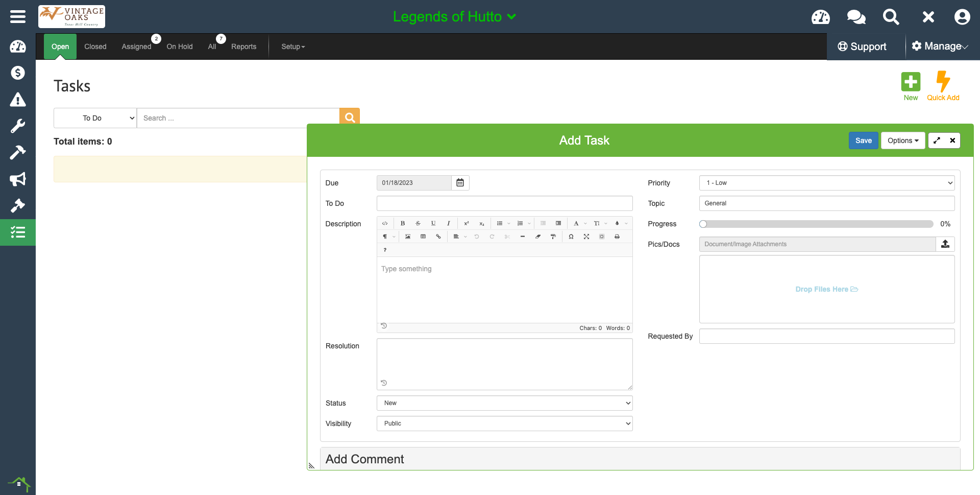Open the Reports tab
The image size is (980, 495).
click(x=243, y=46)
